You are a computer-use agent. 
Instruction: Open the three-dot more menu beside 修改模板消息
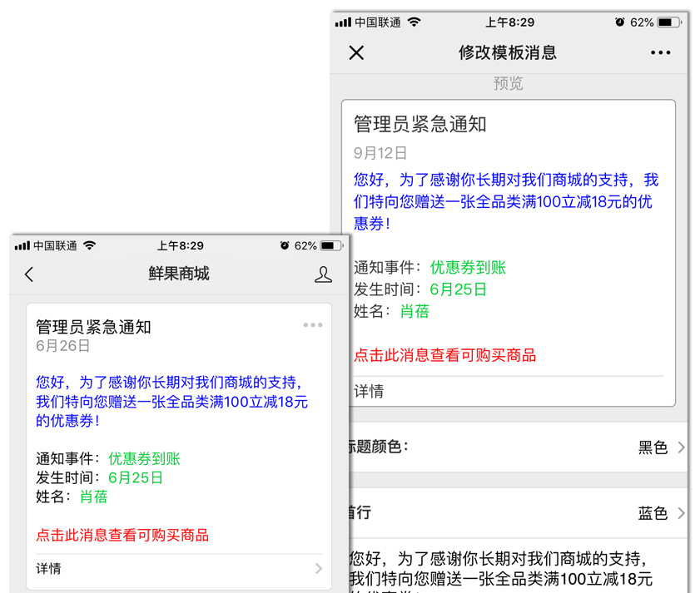click(x=660, y=53)
